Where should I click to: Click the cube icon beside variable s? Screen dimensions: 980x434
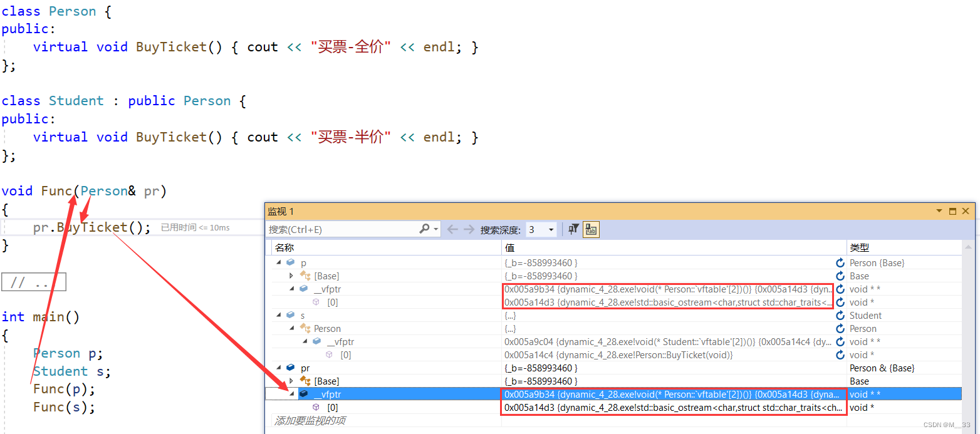point(290,315)
